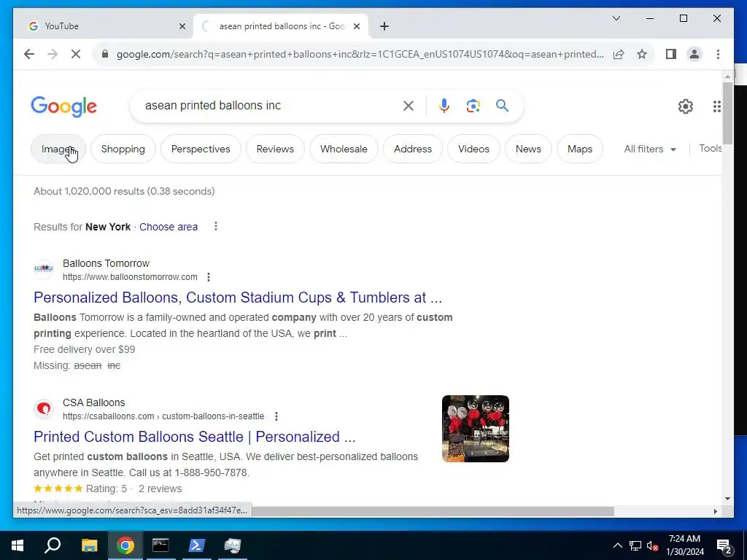Select the Wholesale filter chip
The height and width of the screenshot is (560, 747).
[344, 149]
